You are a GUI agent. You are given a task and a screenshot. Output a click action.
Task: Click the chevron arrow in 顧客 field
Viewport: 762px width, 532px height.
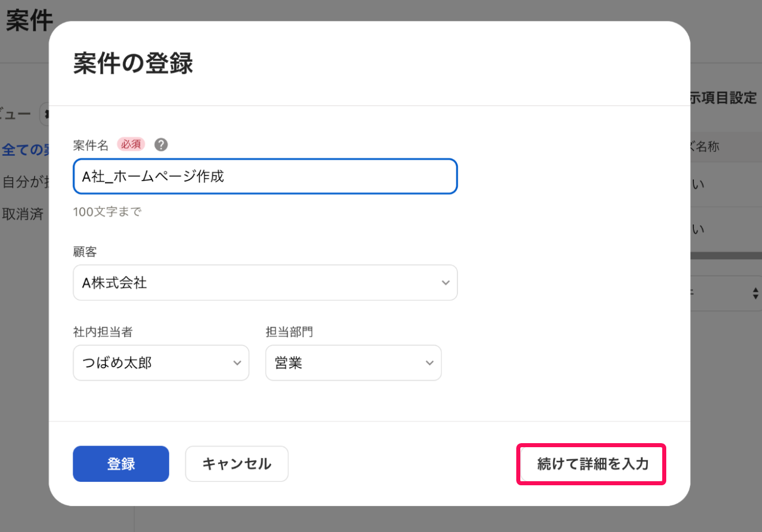pos(445,283)
